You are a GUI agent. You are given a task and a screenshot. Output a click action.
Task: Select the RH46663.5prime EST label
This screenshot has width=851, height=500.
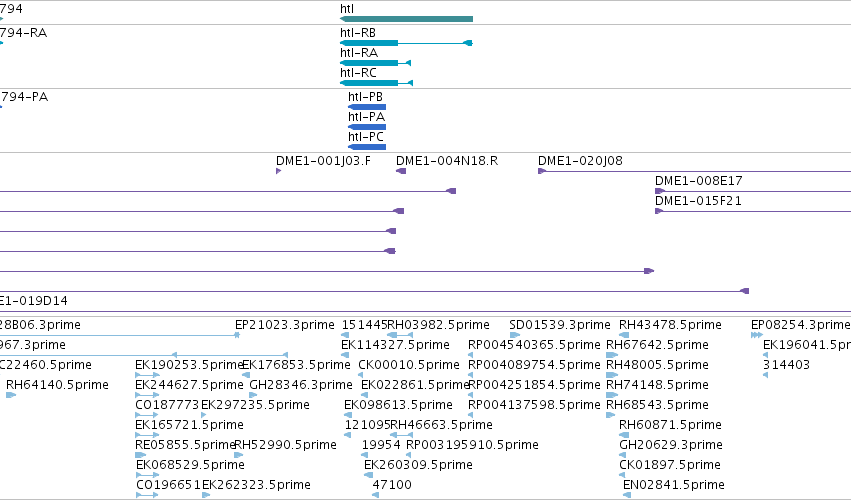pyautogui.click(x=441, y=425)
